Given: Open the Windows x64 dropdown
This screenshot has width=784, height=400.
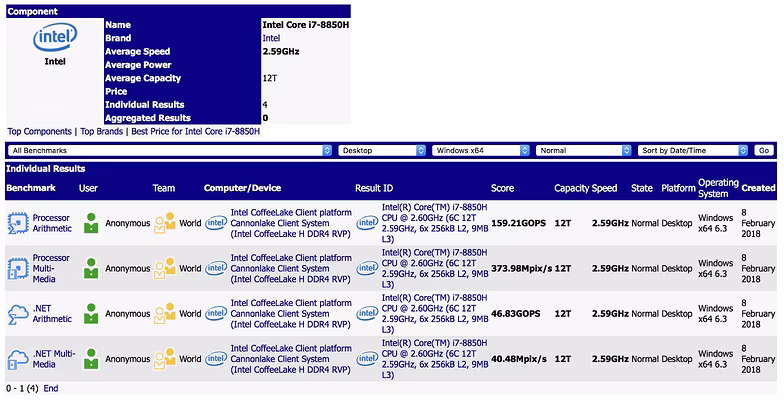Looking at the screenshot, I should coord(480,150).
